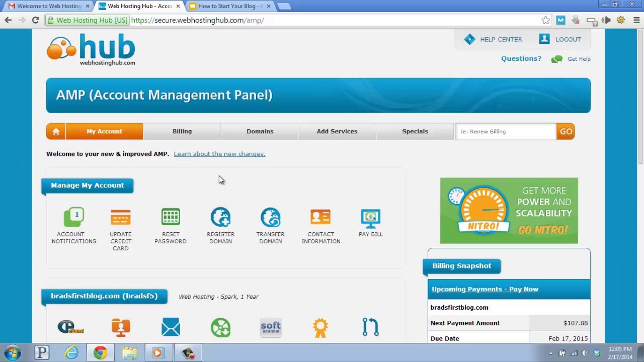Open Upcoming Payments - Pay Now link
Screen dimensions: 644x362
tap(485, 289)
